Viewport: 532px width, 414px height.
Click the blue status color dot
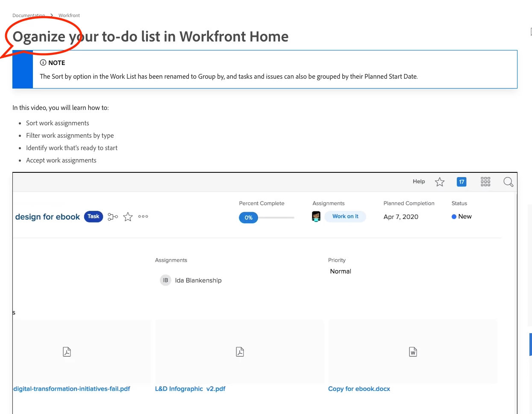pos(454,217)
